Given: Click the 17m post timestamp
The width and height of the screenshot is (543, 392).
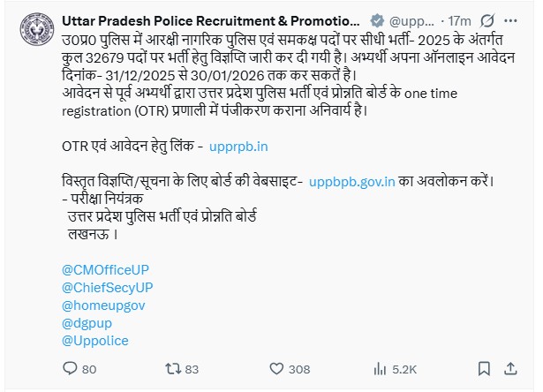Looking at the screenshot, I should 458,20.
